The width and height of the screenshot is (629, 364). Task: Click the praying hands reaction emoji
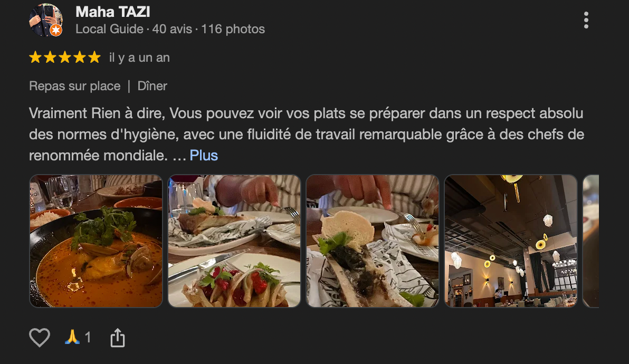tap(72, 337)
